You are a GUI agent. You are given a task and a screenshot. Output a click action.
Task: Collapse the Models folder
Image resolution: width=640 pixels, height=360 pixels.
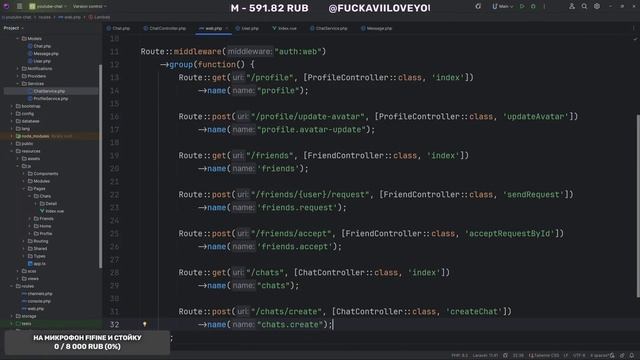click(x=18, y=38)
